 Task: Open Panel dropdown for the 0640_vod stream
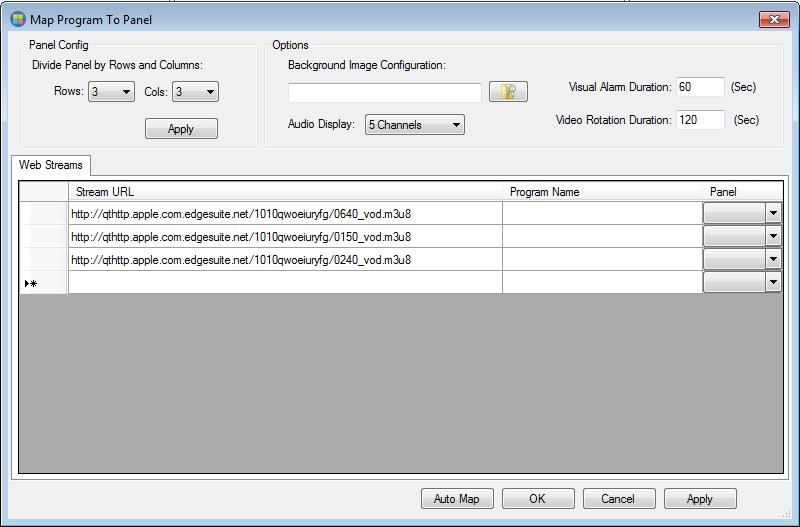point(772,213)
